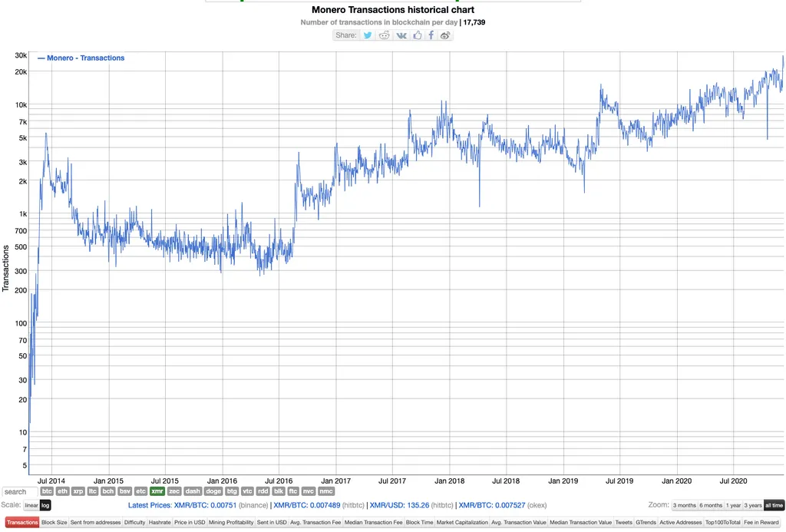Switch to the Difficulty tab
Viewport: 786px width, 532px height.
tap(134, 523)
